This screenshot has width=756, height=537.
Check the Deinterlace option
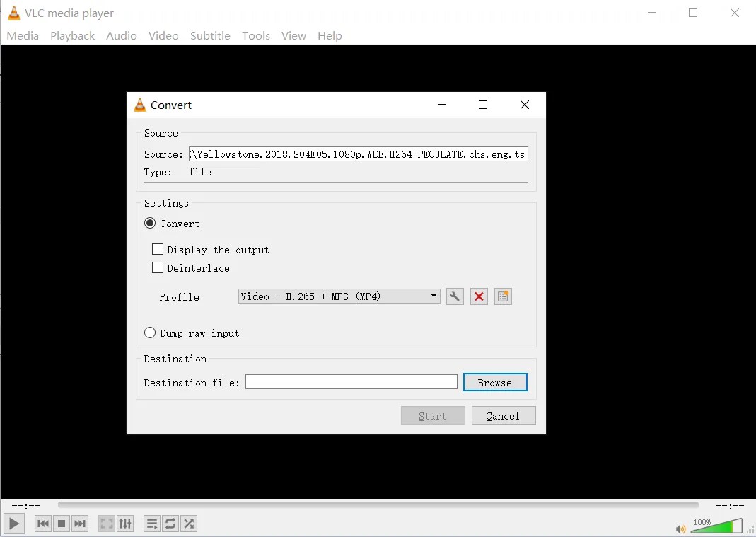158,267
